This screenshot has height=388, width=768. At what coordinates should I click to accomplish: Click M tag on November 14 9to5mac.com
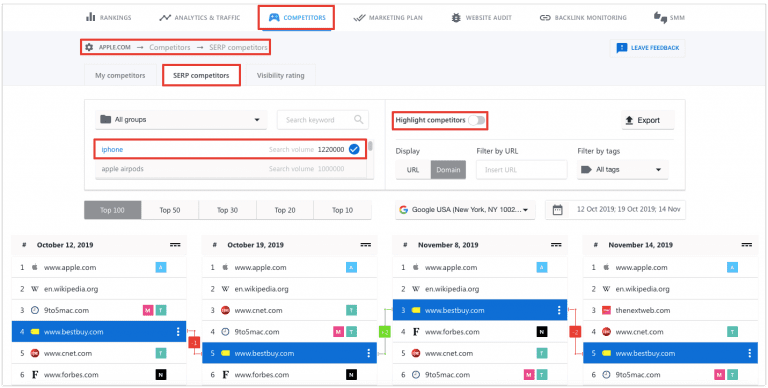(x=720, y=375)
